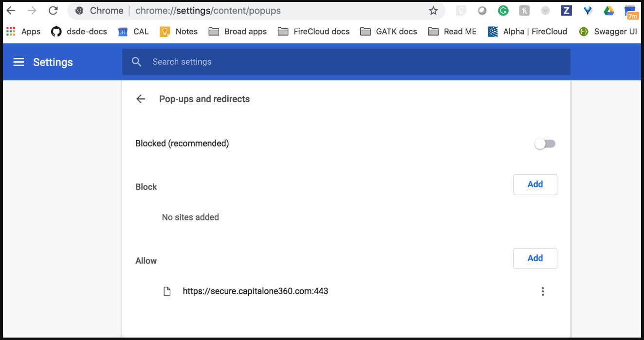Open the Alpha | FireCloud bookmark
Screen dimensions: 644x340
pyautogui.click(x=527, y=32)
